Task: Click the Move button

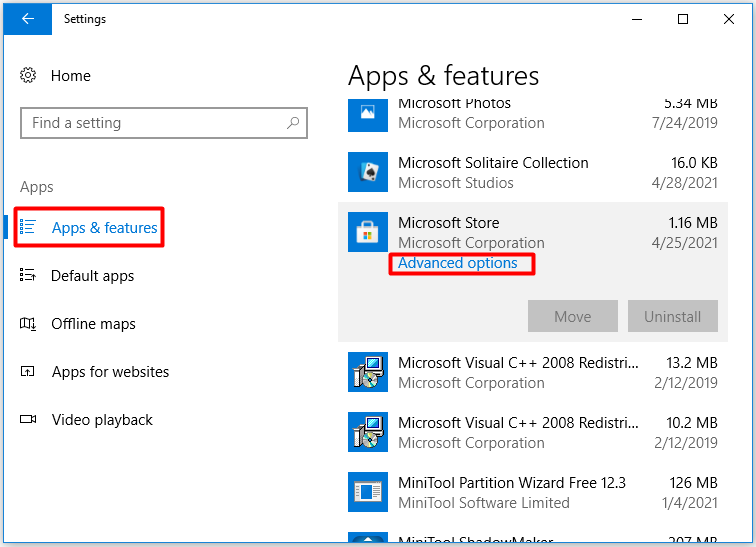Action: point(572,316)
